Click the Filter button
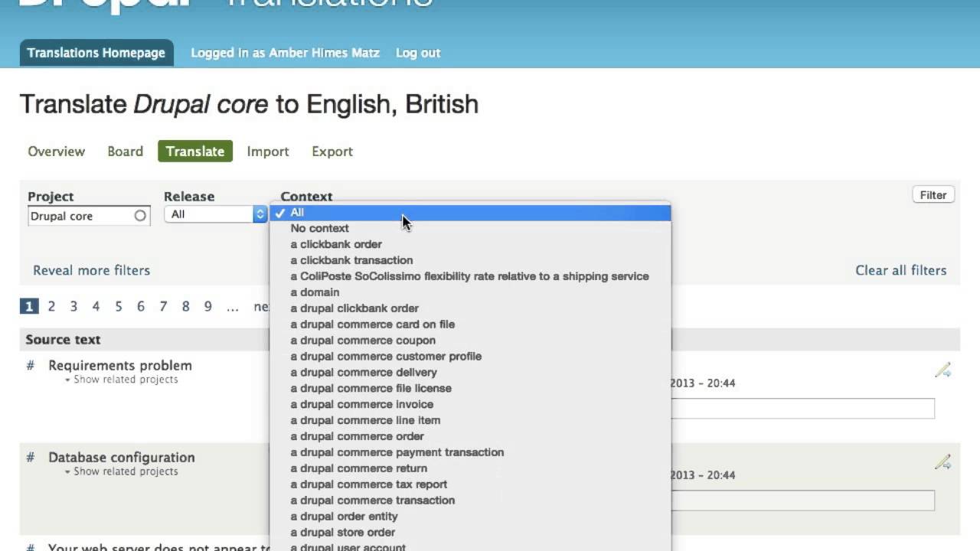Image resolution: width=980 pixels, height=551 pixels. tap(933, 195)
